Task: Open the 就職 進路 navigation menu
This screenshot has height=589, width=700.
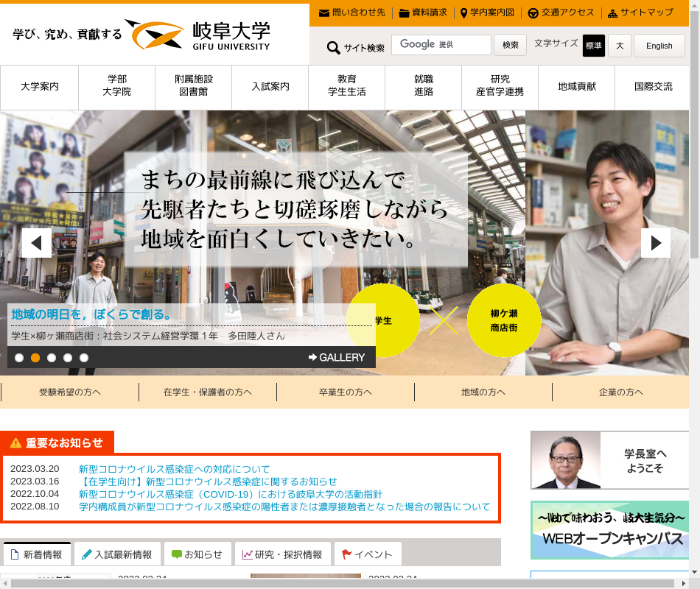Action: pos(424,87)
